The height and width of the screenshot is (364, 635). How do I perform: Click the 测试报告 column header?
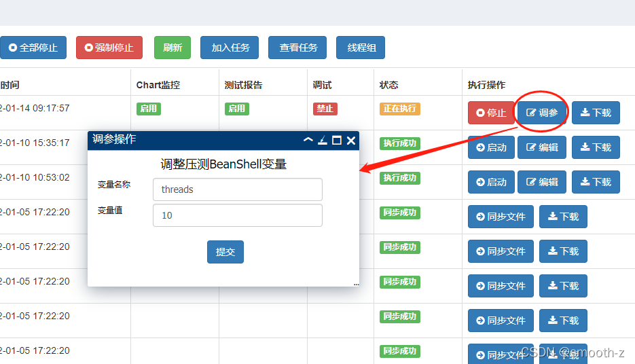pyautogui.click(x=243, y=85)
